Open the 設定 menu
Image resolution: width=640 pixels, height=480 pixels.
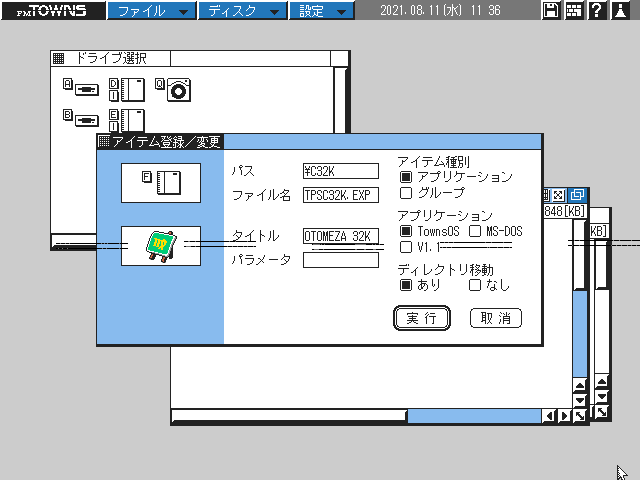(x=321, y=11)
